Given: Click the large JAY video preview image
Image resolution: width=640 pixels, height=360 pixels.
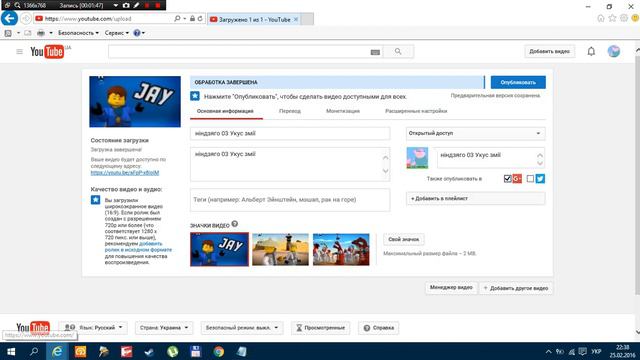Looking at the screenshot, I should [x=135, y=102].
